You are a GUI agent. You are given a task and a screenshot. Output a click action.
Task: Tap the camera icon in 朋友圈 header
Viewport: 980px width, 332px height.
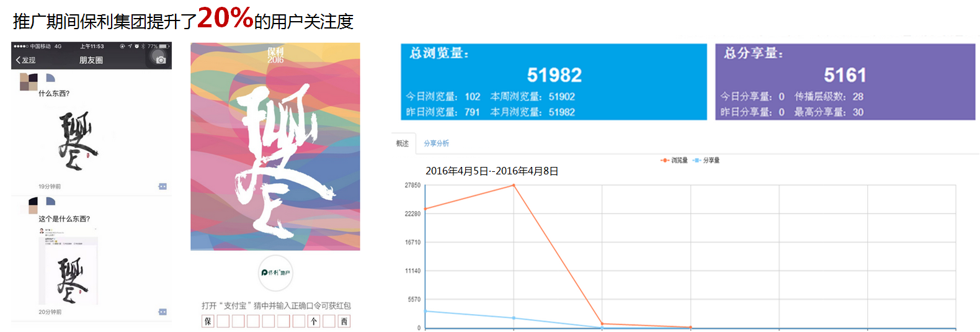pyautogui.click(x=161, y=60)
